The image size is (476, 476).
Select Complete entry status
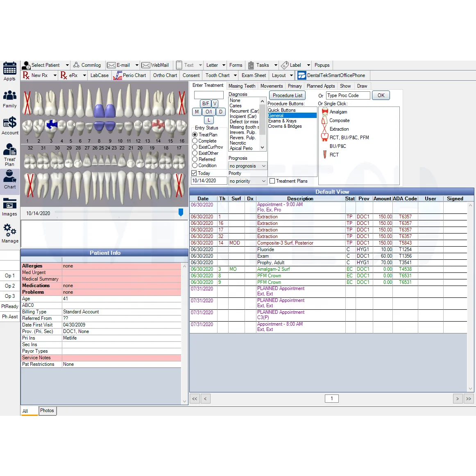click(x=195, y=141)
